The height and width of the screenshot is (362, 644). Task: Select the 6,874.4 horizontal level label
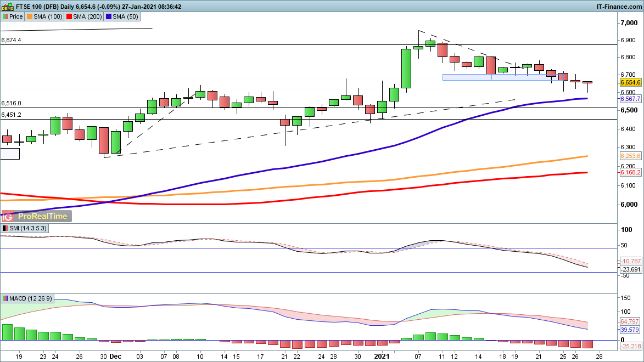tap(12, 40)
